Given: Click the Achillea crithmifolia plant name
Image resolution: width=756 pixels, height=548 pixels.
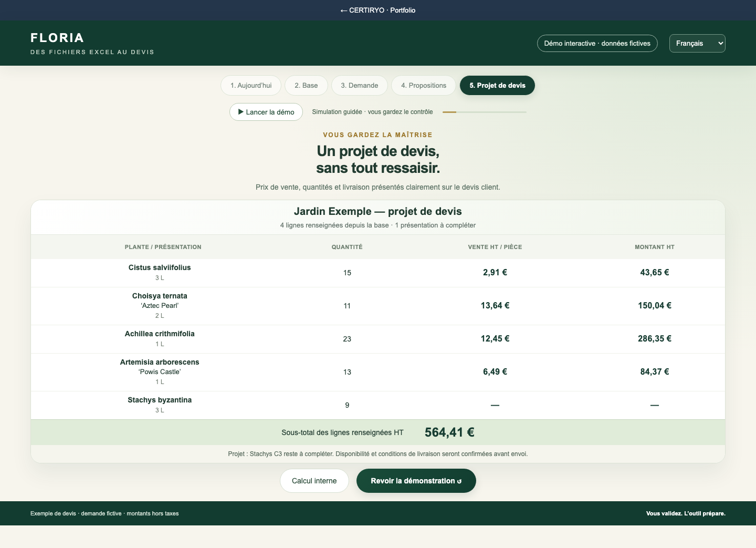Looking at the screenshot, I should pyautogui.click(x=160, y=334).
